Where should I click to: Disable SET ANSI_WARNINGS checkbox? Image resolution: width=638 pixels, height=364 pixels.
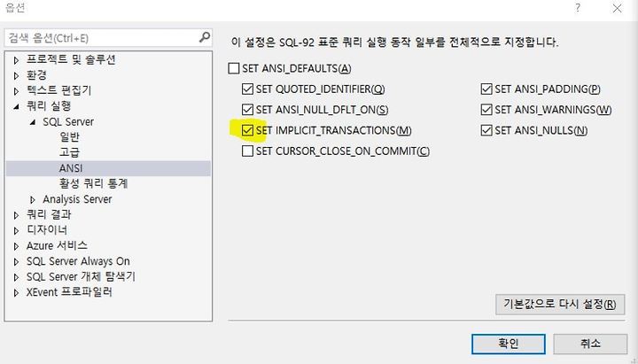[x=486, y=110]
